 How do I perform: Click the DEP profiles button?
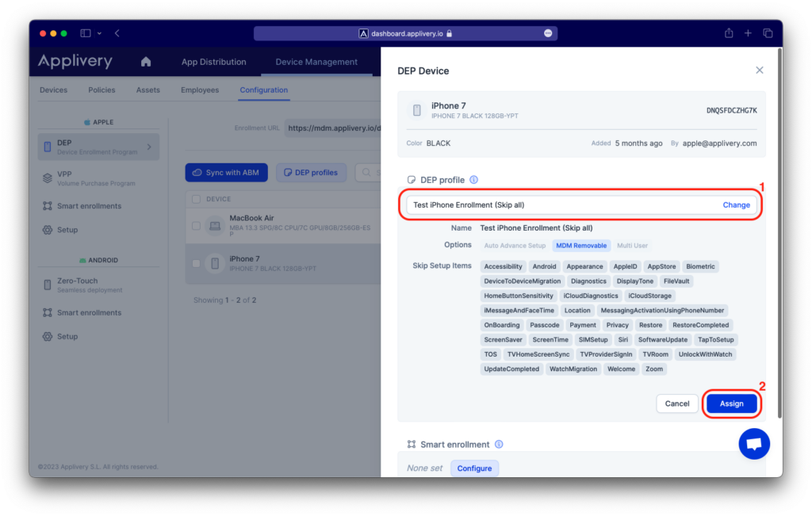(311, 172)
